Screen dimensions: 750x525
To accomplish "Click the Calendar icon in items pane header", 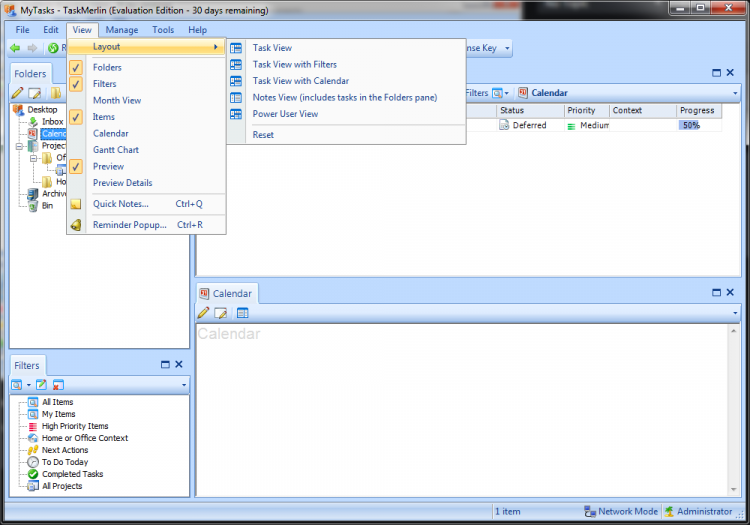I will tap(523, 93).
